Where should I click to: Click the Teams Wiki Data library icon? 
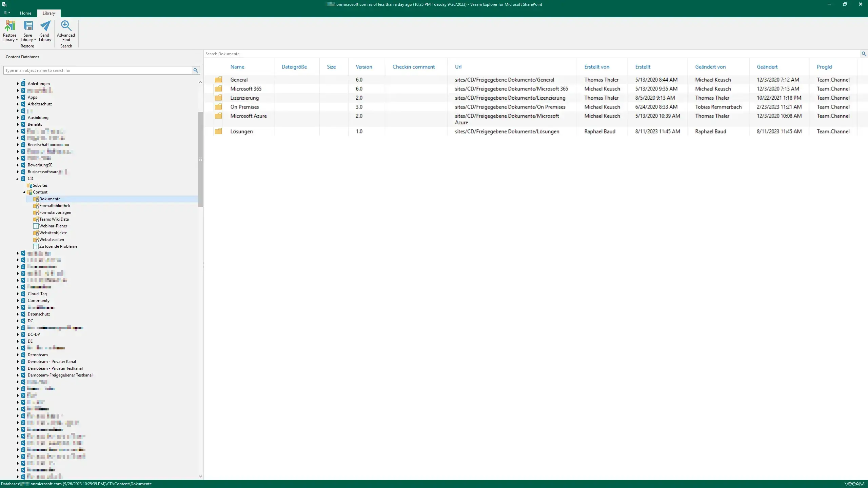(36, 219)
